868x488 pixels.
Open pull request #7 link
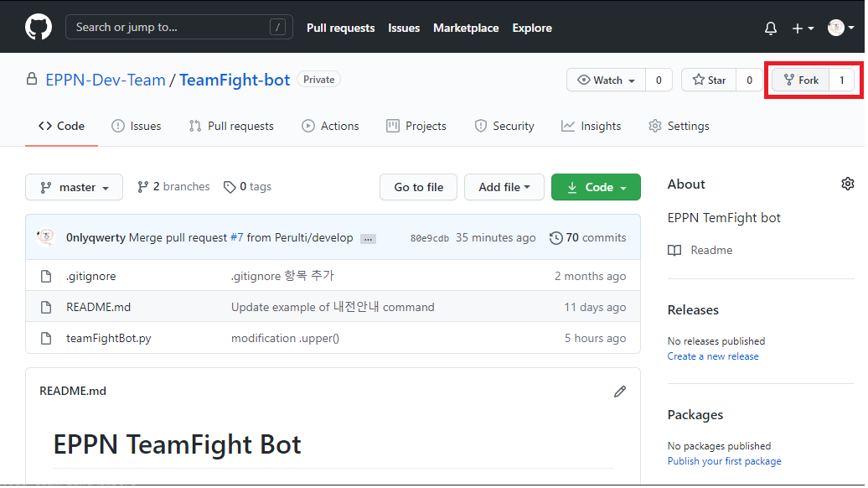(x=236, y=237)
